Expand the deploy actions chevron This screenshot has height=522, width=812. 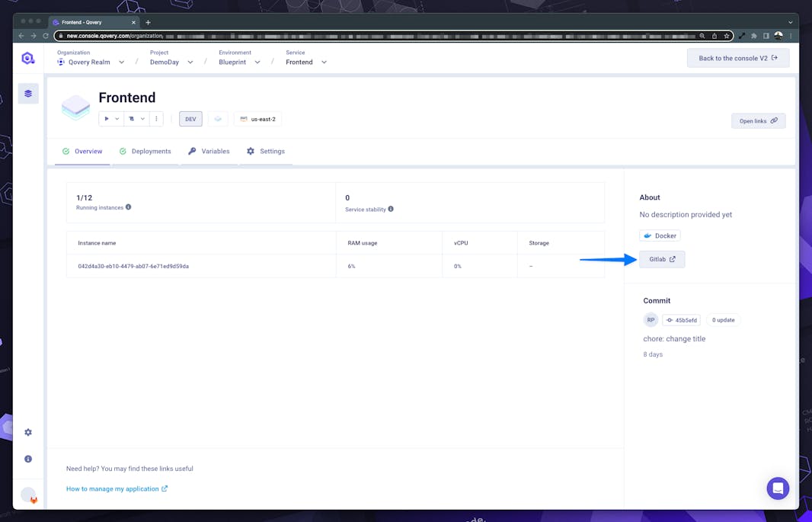point(117,119)
